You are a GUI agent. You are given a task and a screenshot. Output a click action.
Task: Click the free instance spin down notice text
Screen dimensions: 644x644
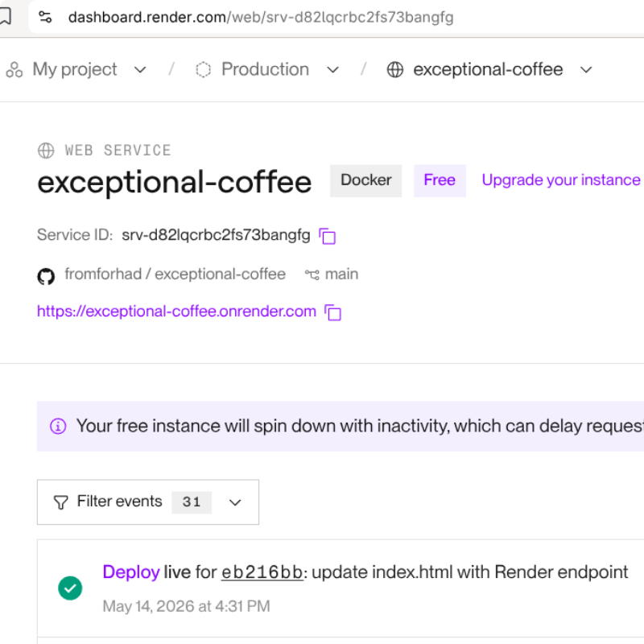tap(360, 426)
